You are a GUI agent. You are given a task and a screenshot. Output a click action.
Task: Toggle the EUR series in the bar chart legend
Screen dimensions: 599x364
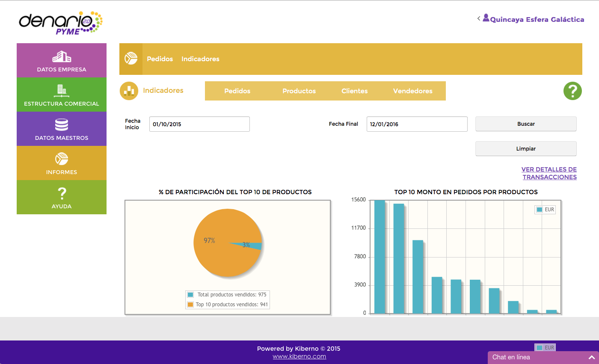pos(545,209)
